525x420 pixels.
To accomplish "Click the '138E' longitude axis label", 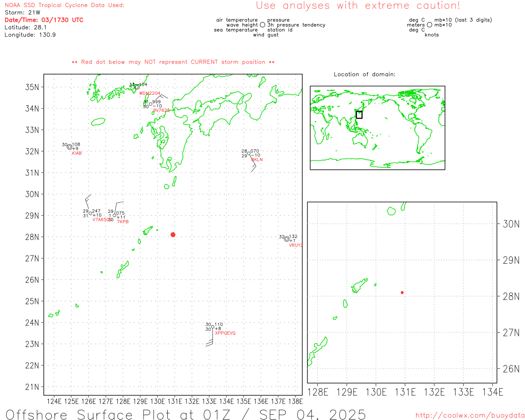I will 295,401.
